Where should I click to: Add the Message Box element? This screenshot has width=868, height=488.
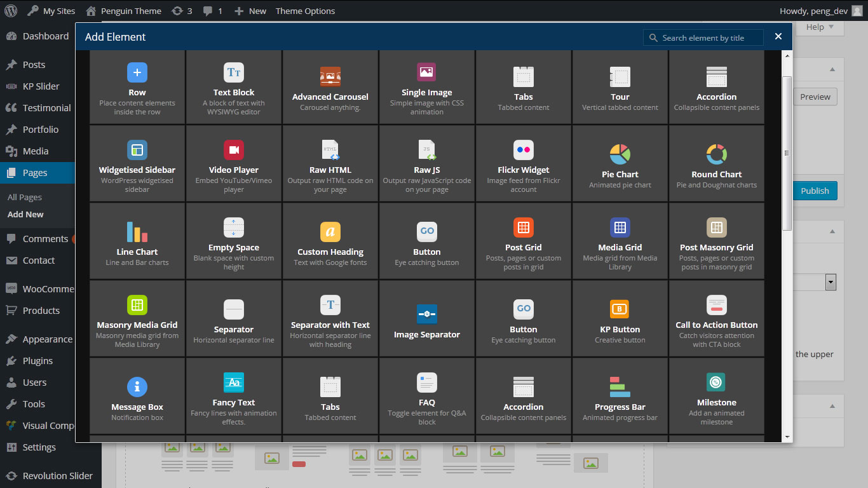(137, 386)
